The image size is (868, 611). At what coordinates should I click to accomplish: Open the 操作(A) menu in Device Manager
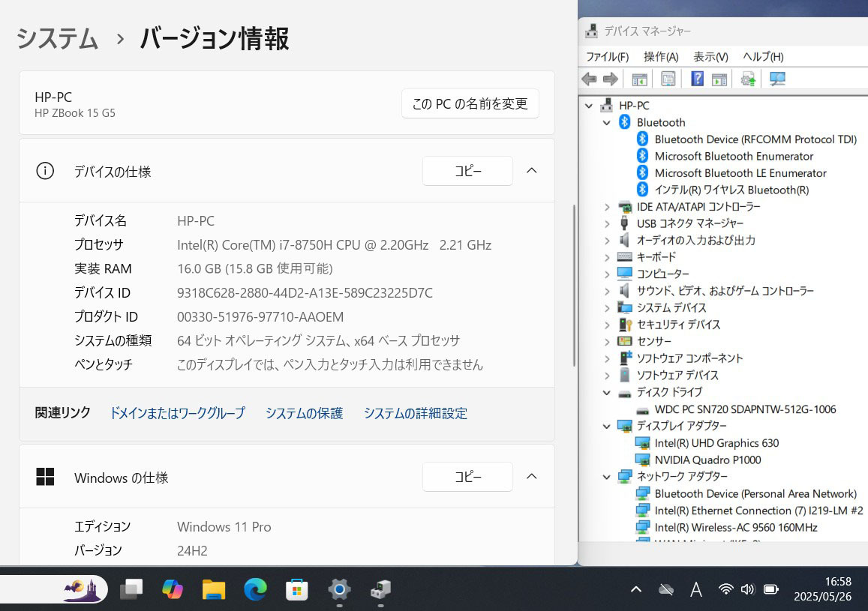coord(661,56)
